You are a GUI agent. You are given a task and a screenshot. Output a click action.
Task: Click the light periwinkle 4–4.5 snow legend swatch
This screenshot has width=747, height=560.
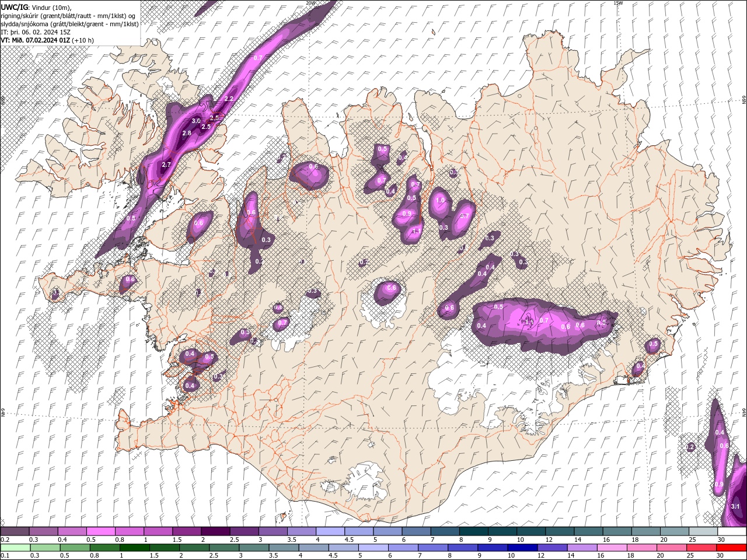pyautogui.click(x=330, y=531)
